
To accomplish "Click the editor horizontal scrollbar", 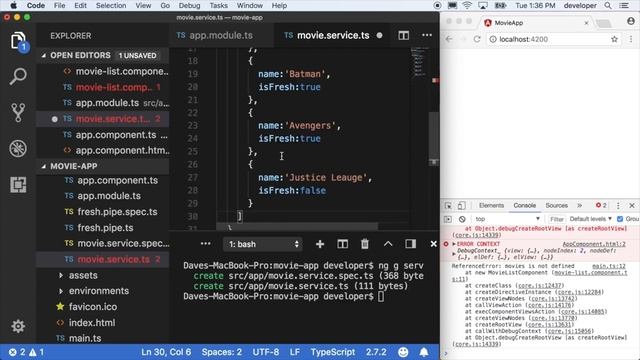I will [297, 227].
